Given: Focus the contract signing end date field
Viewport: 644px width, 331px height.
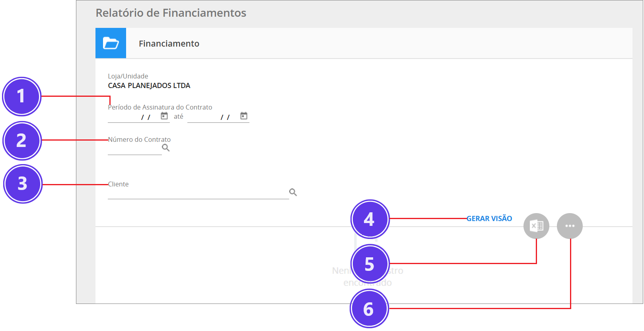Looking at the screenshot, I should (x=213, y=117).
